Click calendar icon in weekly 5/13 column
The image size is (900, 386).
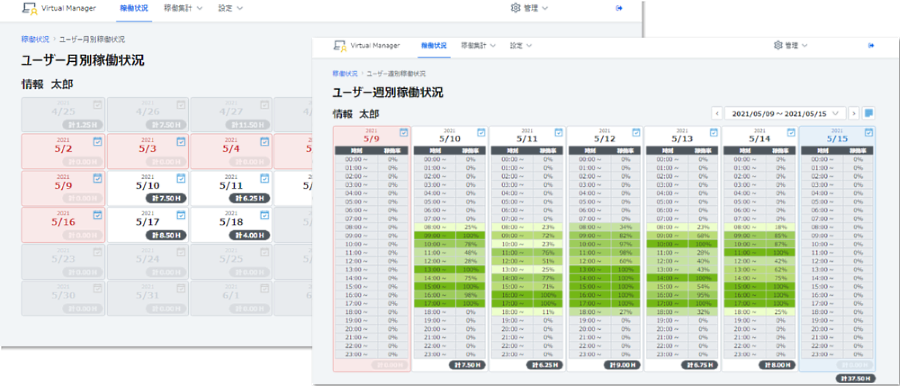(x=714, y=133)
